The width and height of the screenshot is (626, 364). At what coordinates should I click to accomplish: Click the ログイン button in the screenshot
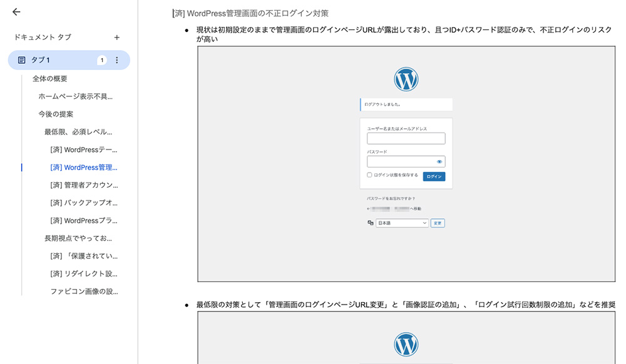point(434,176)
